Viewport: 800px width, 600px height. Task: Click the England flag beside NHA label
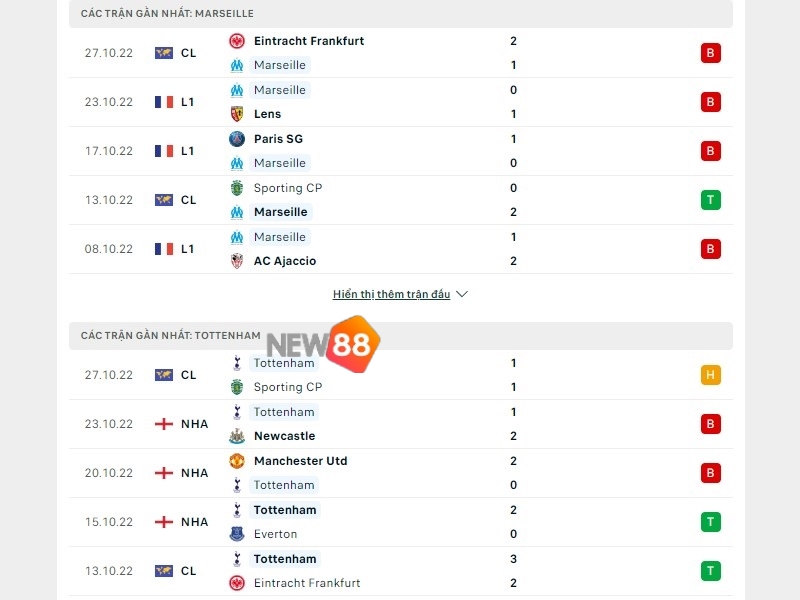pos(163,423)
